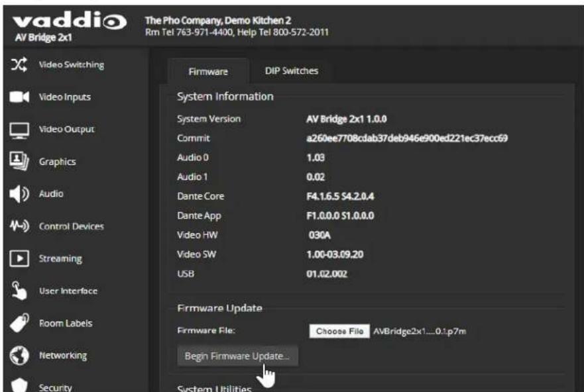The height and width of the screenshot is (392, 584).
Task: Open the Video Switching page
Action: (x=72, y=65)
